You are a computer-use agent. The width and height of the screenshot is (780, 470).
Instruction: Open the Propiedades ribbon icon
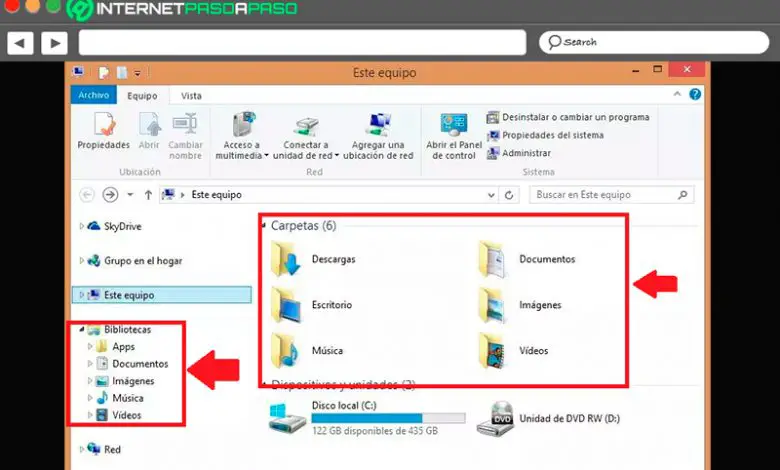click(x=103, y=130)
